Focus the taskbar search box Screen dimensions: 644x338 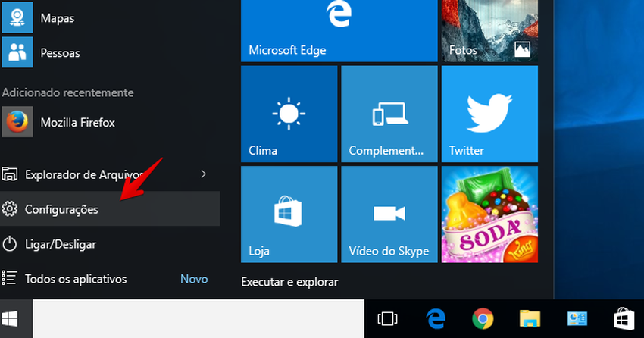point(199,319)
